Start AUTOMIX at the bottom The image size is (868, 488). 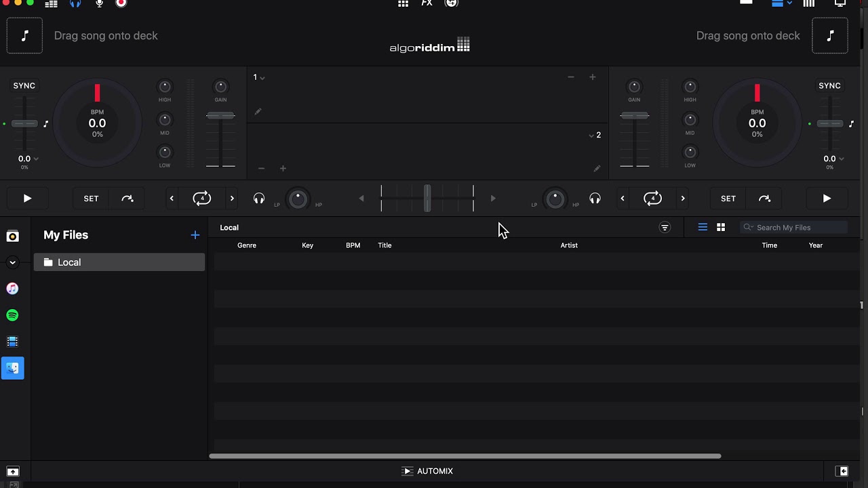click(427, 471)
